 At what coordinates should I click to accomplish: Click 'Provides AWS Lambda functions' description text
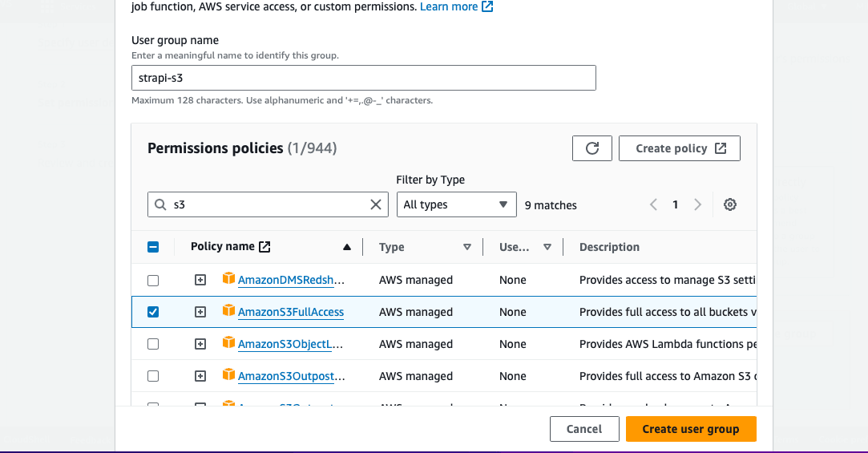[x=668, y=345]
